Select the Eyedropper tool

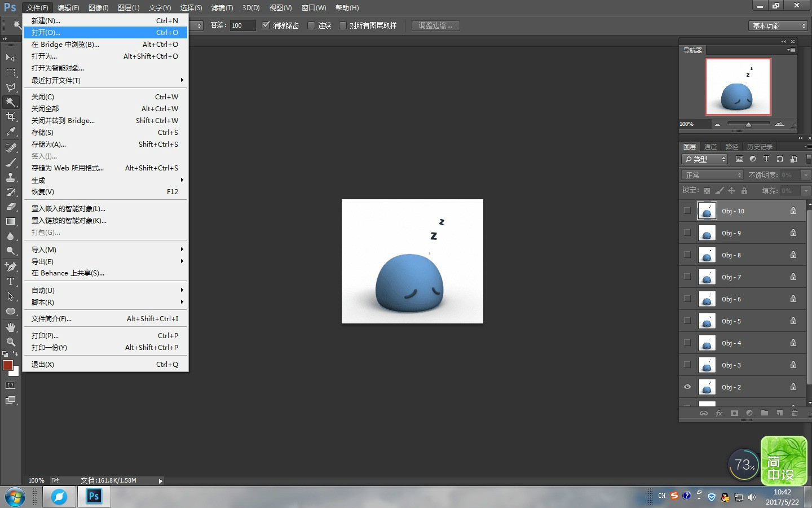tap(11, 132)
